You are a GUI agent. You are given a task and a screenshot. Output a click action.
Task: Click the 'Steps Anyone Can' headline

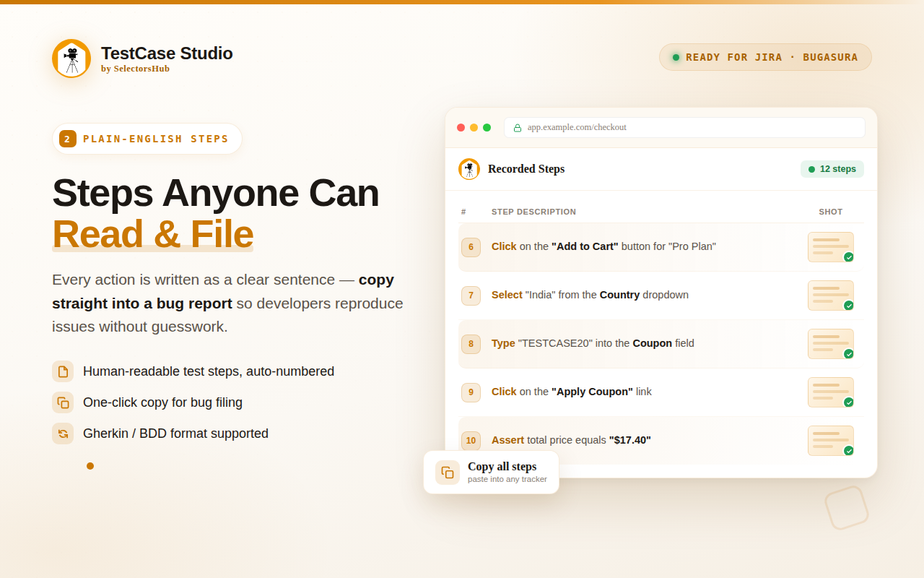215,193
